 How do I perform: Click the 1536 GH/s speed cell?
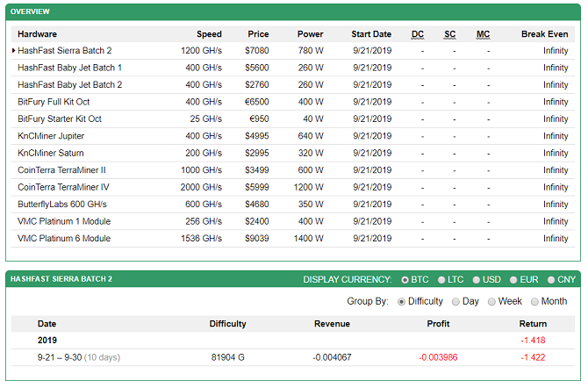201,239
